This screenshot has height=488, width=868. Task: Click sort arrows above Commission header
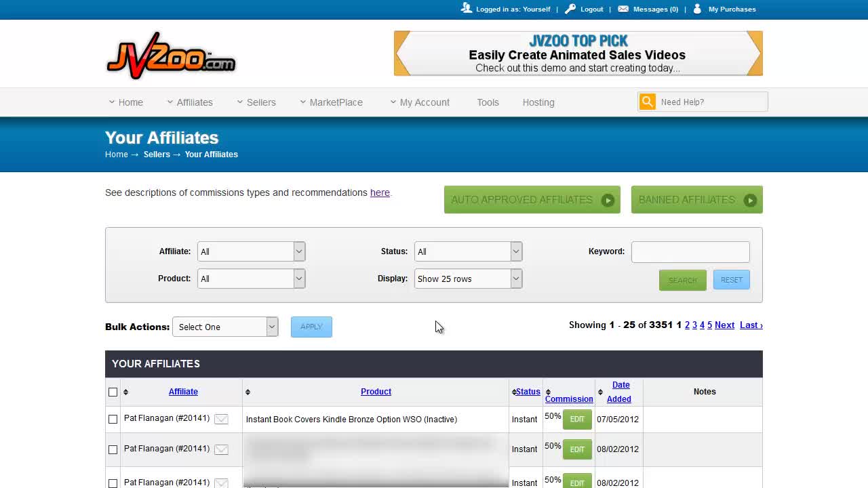[548, 392]
